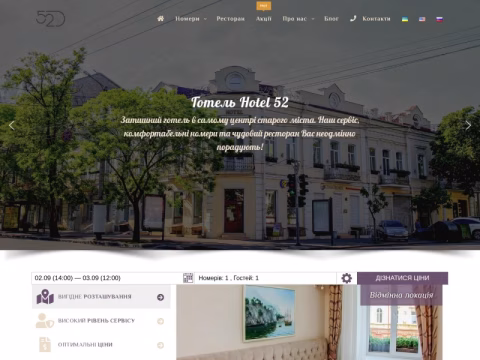Click the hotel room painting image
This screenshot has width=480, height=360.
coord(270,313)
